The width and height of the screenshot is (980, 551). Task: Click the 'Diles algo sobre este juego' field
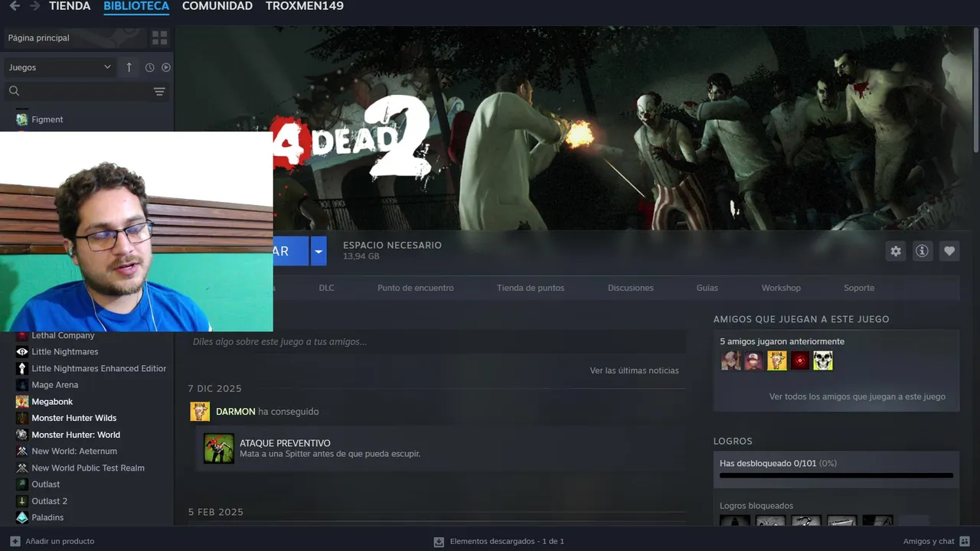coord(437,342)
